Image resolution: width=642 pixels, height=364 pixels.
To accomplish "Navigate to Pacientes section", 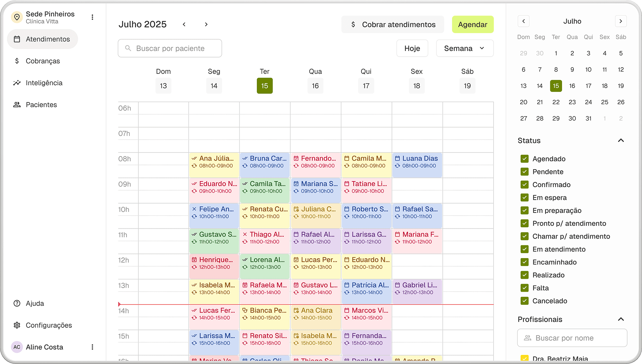I will [x=41, y=105].
